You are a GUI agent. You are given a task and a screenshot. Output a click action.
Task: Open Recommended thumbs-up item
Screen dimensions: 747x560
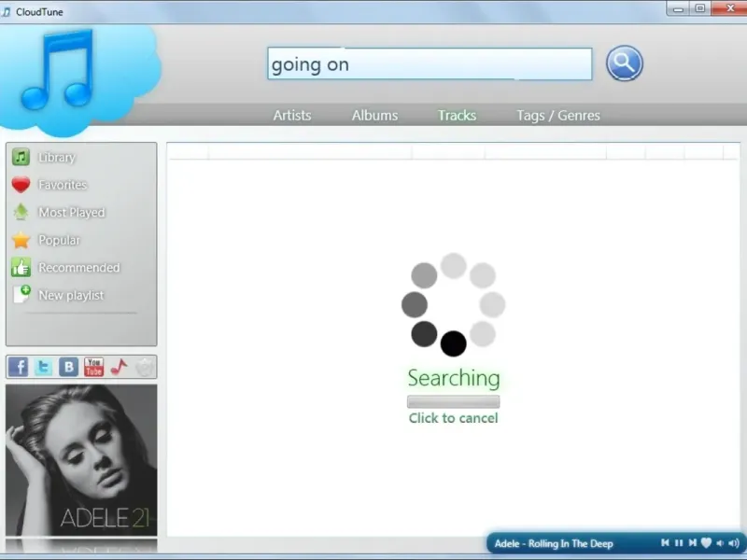pyautogui.click(x=65, y=268)
